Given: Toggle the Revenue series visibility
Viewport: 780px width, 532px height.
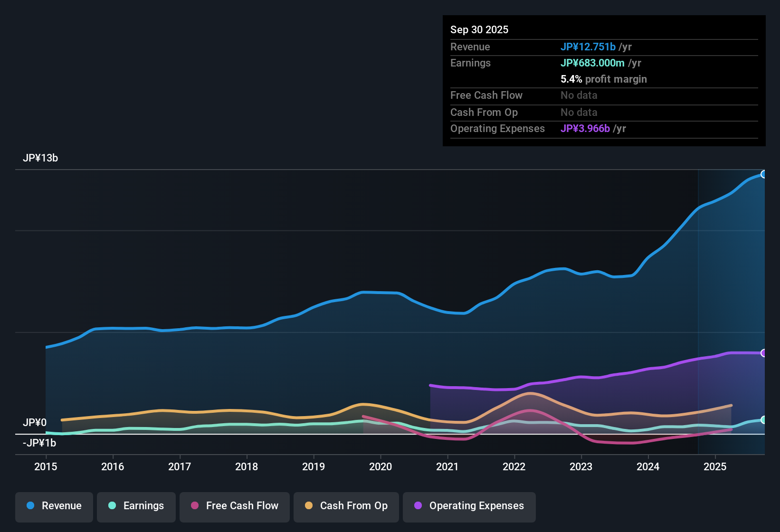Looking at the screenshot, I should pos(54,506).
